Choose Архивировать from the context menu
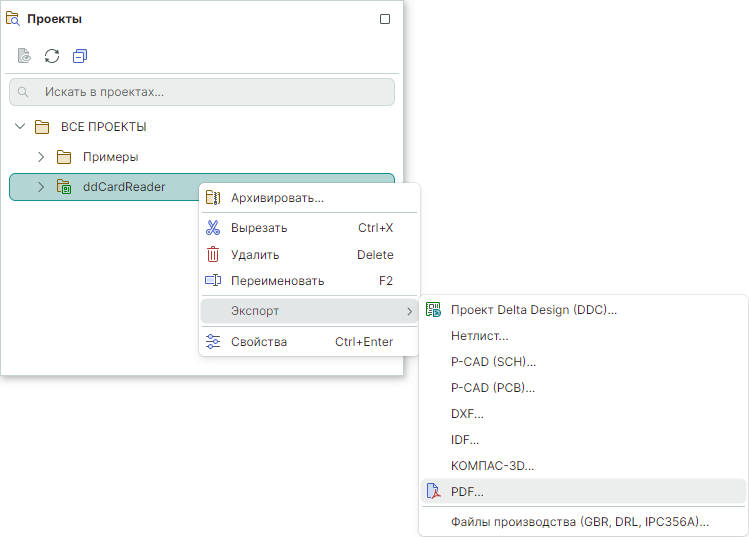Screen dimensions: 749x537 click(277, 198)
